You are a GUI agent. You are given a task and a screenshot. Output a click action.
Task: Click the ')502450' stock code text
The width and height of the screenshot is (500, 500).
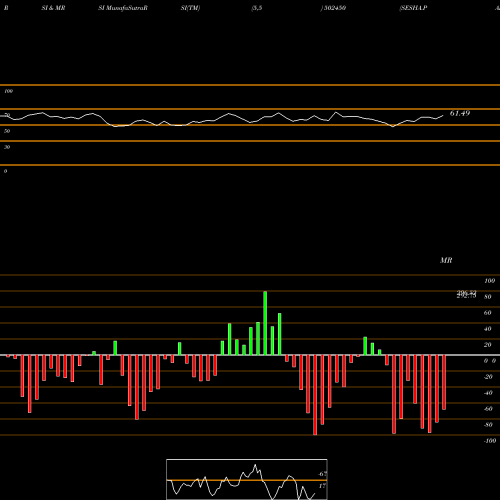click(333, 8)
